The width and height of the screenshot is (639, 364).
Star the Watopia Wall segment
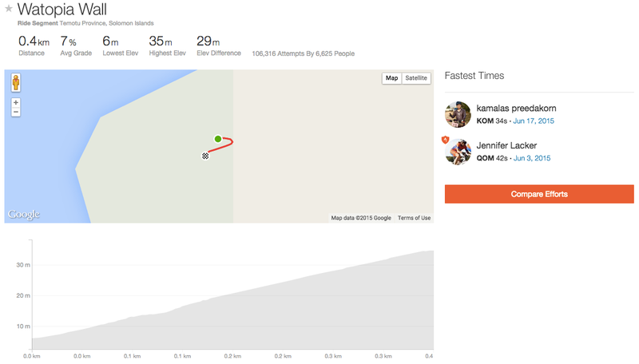[9, 9]
